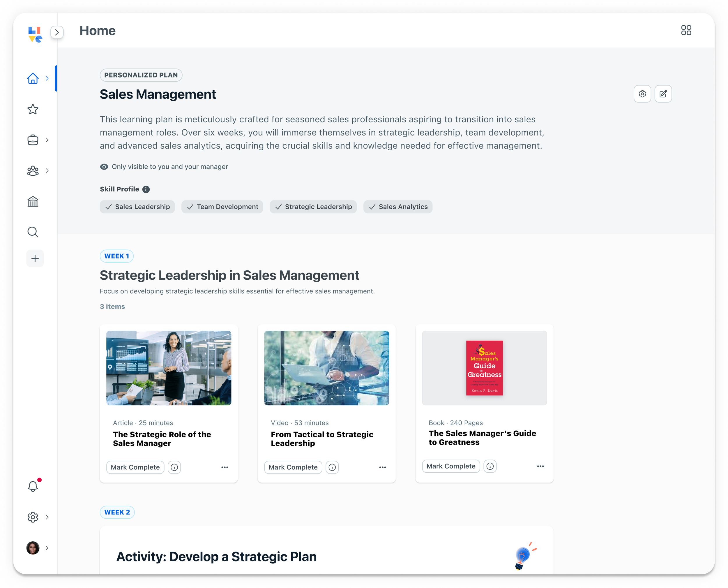
Task: Open notifications bell
Action: pyautogui.click(x=33, y=486)
